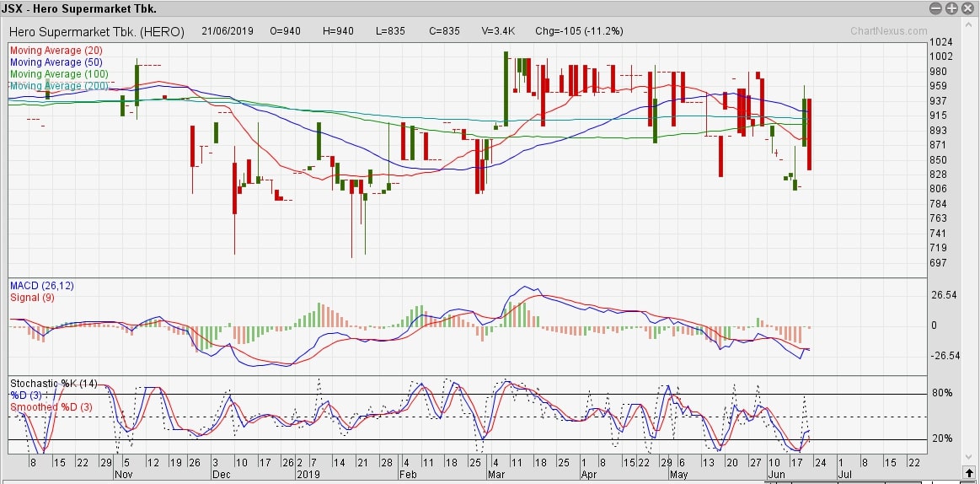The image size is (980, 484).
Task: Click the change value 'Chg=-105 (-11.2%)'
Action: (580, 31)
